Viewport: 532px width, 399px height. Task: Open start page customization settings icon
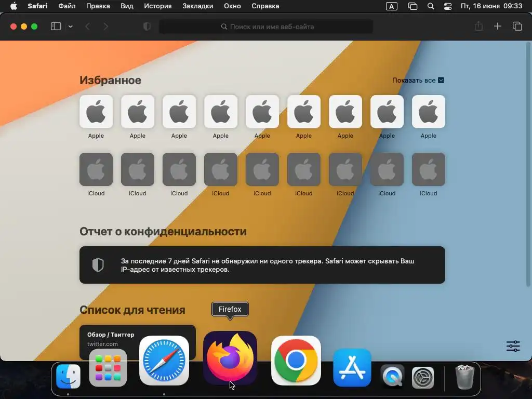pyautogui.click(x=513, y=346)
